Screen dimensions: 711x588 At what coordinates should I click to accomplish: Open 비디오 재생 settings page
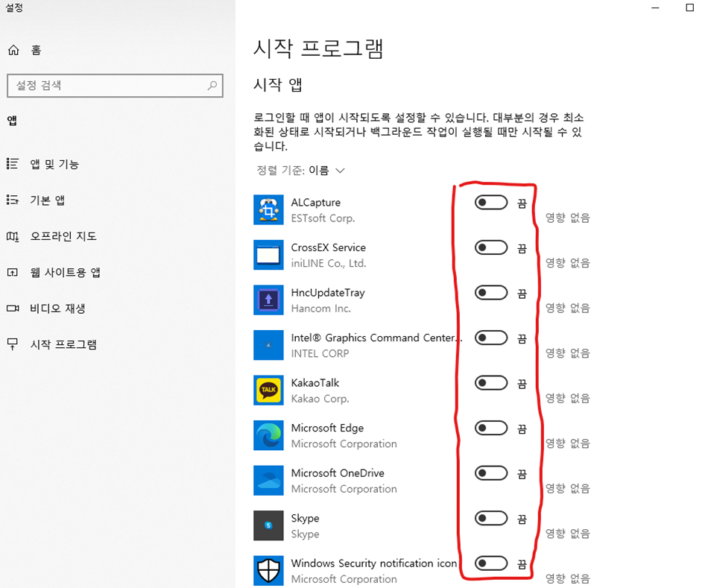pyautogui.click(x=57, y=309)
